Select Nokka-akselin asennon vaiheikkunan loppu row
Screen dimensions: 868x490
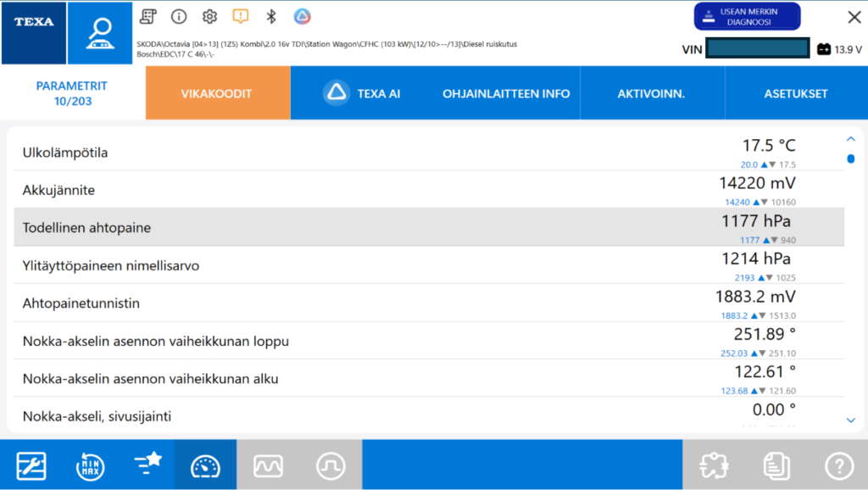coord(429,341)
